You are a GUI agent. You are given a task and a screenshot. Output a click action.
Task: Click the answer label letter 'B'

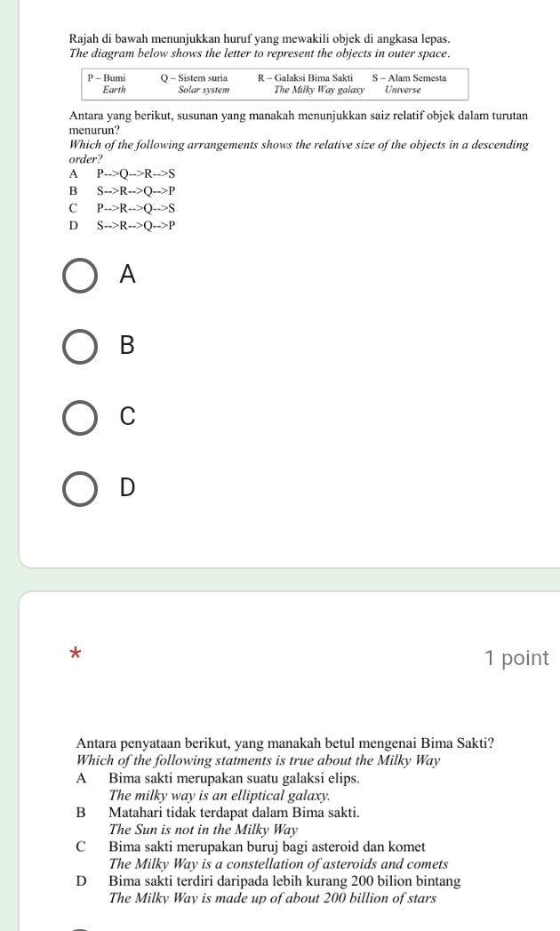(x=128, y=346)
